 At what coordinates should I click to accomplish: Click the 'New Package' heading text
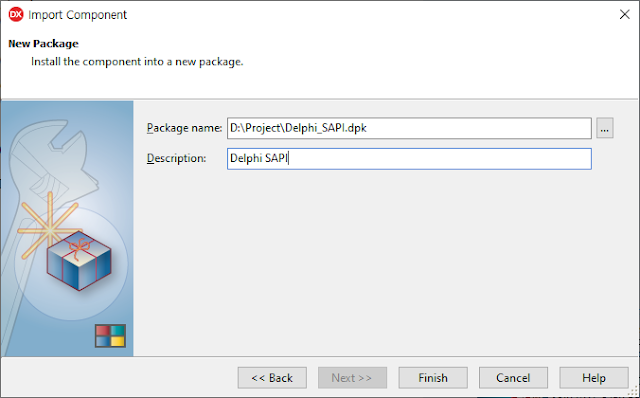click(43, 44)
